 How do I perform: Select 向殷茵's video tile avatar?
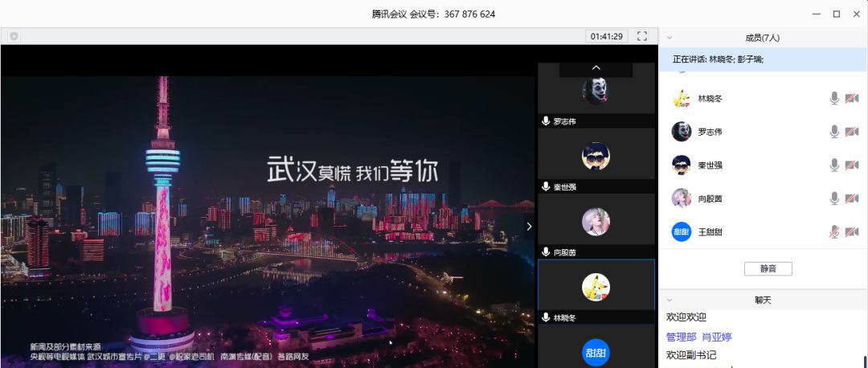pos(596,222)
